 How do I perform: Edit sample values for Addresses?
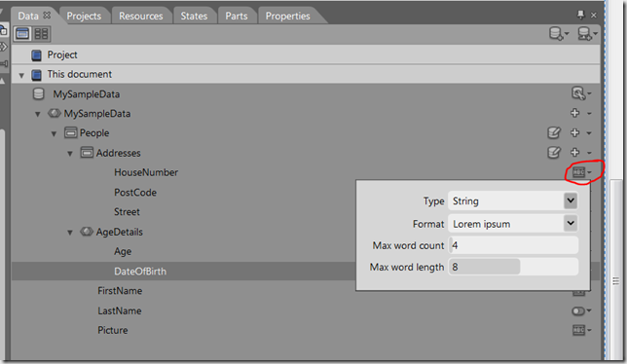tap(554, 152)
